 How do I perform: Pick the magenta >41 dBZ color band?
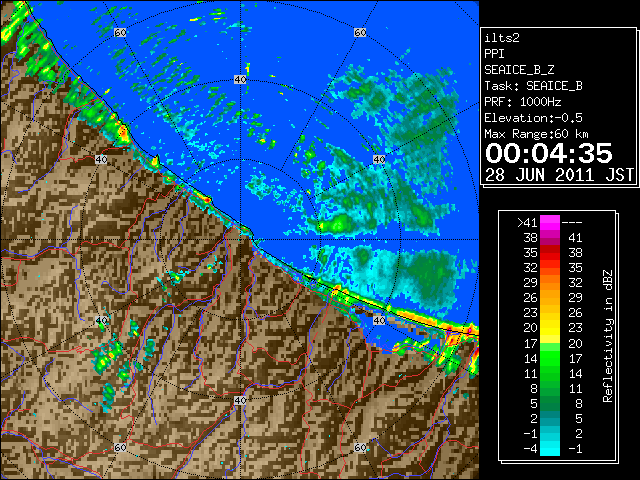coord(550,222)
